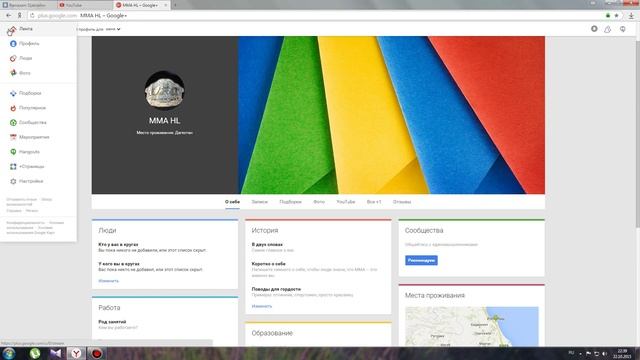Click the Работа card heading
Viewport: 640px width, 360px height.
[109, 308]
